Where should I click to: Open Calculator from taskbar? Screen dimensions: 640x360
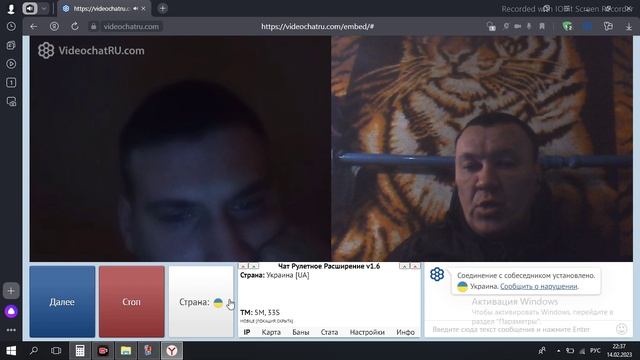80,351
